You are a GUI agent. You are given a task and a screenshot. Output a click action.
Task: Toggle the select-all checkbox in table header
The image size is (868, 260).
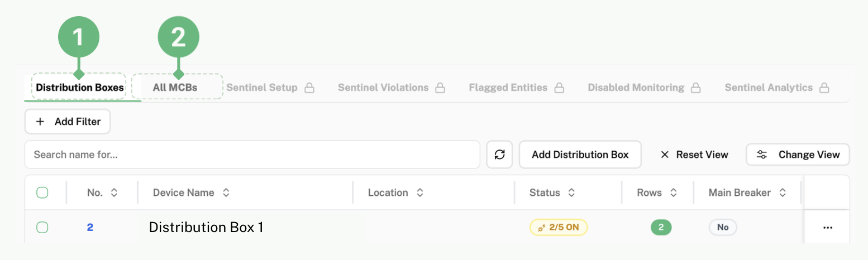42,192
